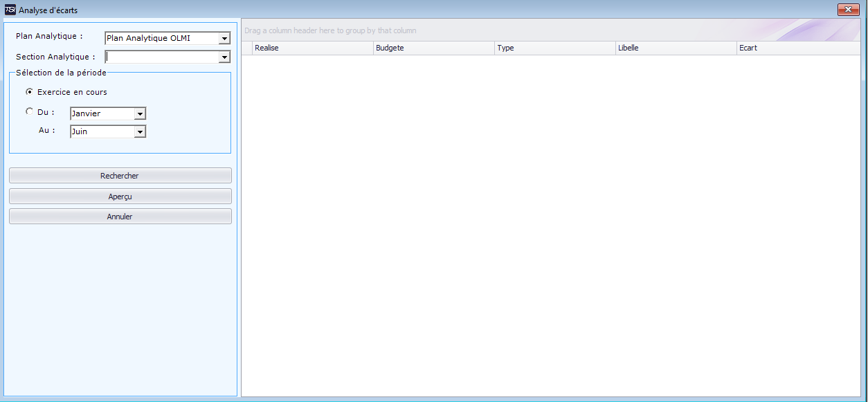This screenshot has width=868, height=402.
Task: Click the group-by column header panel
Action: click(x=551, y=30)
